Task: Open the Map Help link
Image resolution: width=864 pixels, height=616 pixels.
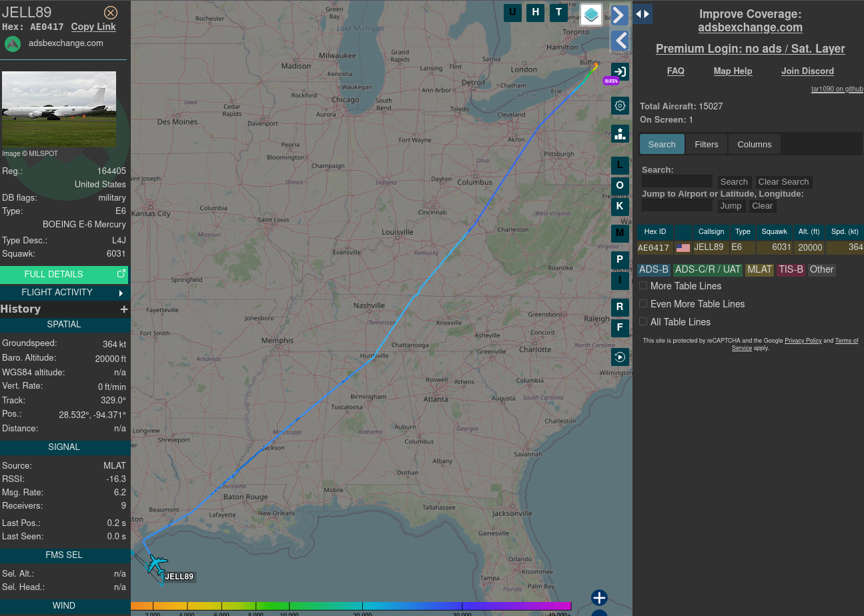Action: click(733, 71)
